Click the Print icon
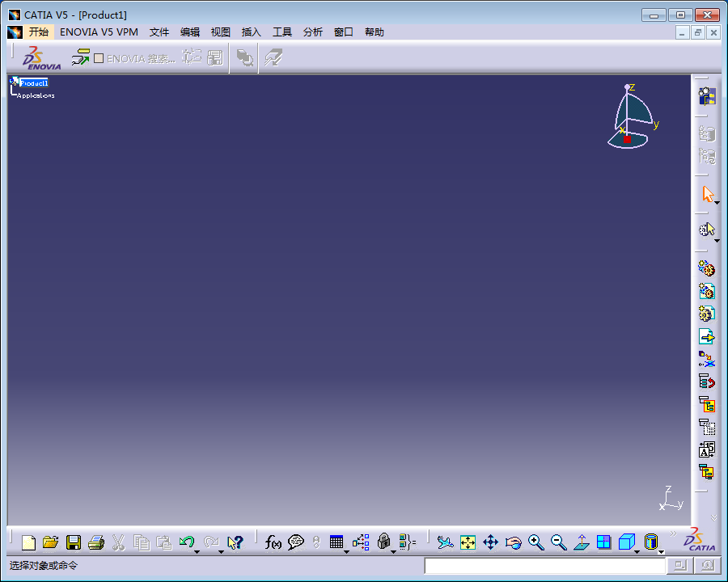Screen dimensions: 728x582 tap(96, 542)
